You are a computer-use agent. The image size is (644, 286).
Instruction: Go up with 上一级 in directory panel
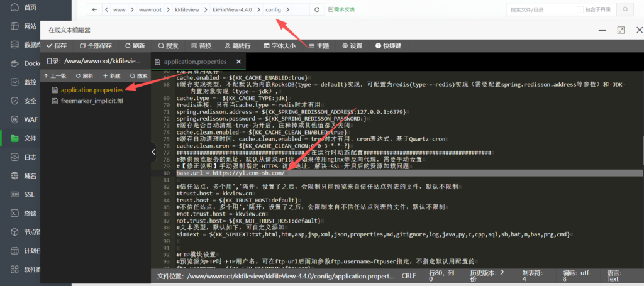[x=55, y=76]
